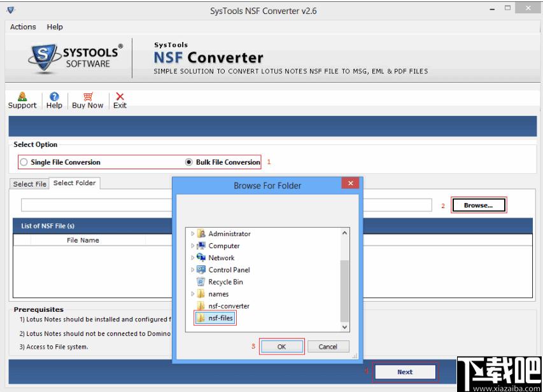Select the Control Panel label in tree
The height and width of the screenshot is (392, 543).
pyautogui.click(x=229, y=270)
